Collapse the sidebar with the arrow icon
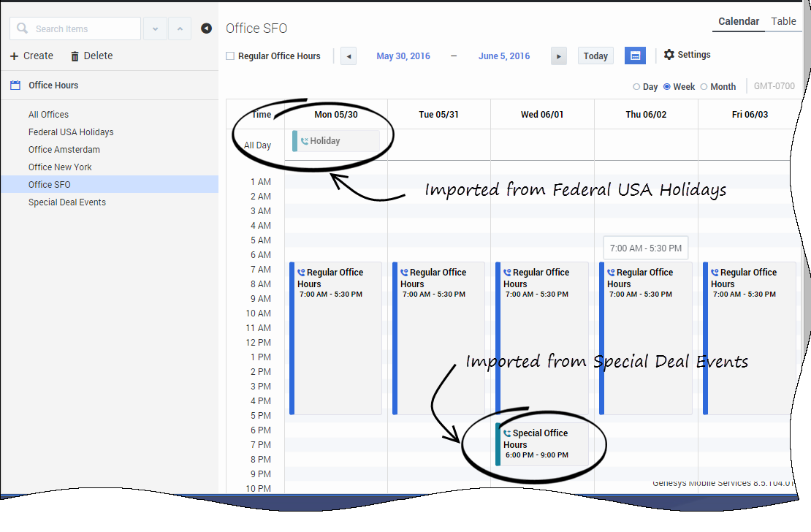Screen dimensions: 811x532 [206, 28]
